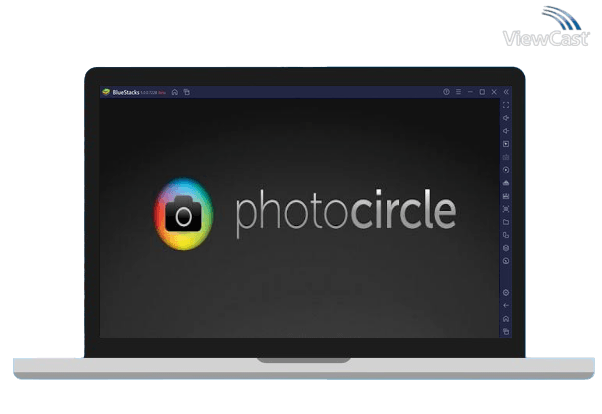
Task: Click the Back arrow in sidebar
Action: tap(506, 306)
